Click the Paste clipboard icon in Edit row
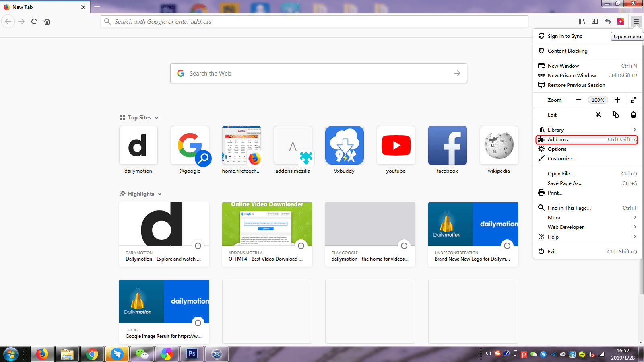 coord(633,115)
